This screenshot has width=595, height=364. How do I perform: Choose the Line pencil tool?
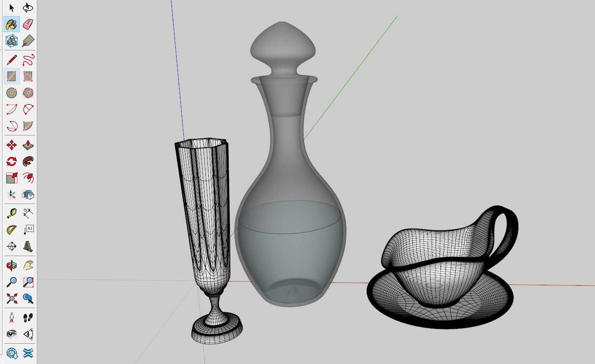click(x=11, y=60)
